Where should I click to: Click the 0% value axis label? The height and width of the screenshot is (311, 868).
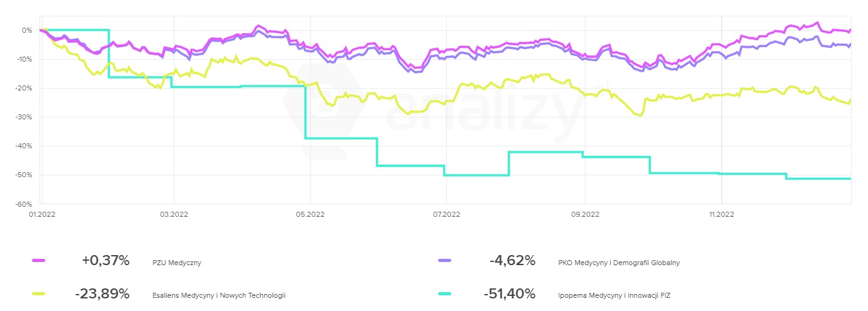pyautogui.click(x=27, y=30)
